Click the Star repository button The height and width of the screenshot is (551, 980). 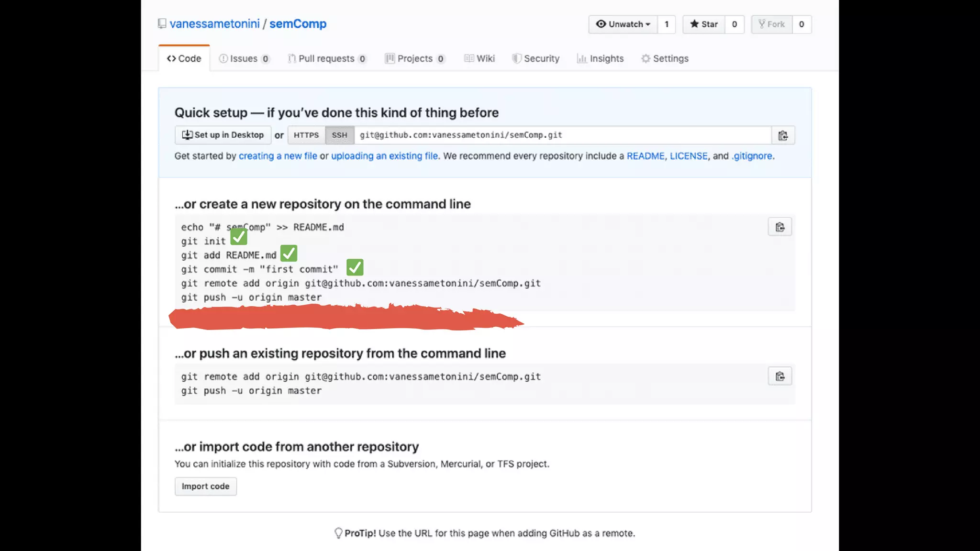704,24
